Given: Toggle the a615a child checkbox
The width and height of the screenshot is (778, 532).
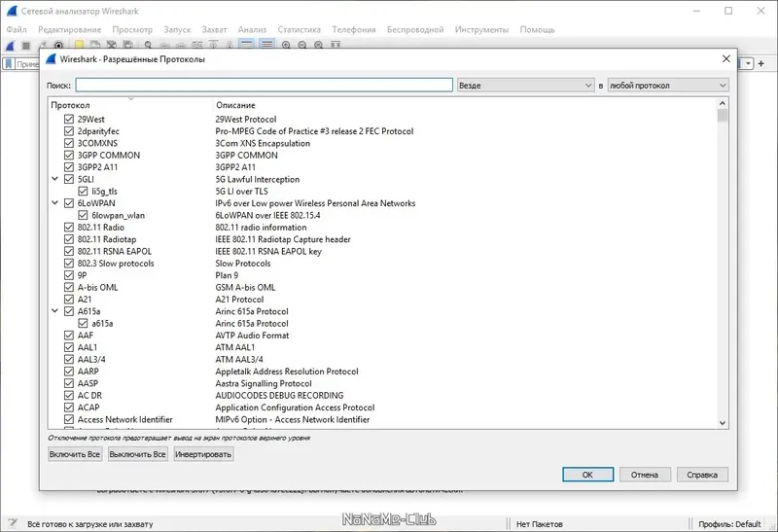Looking at the screenshot, I should click(x=83, y=323).
